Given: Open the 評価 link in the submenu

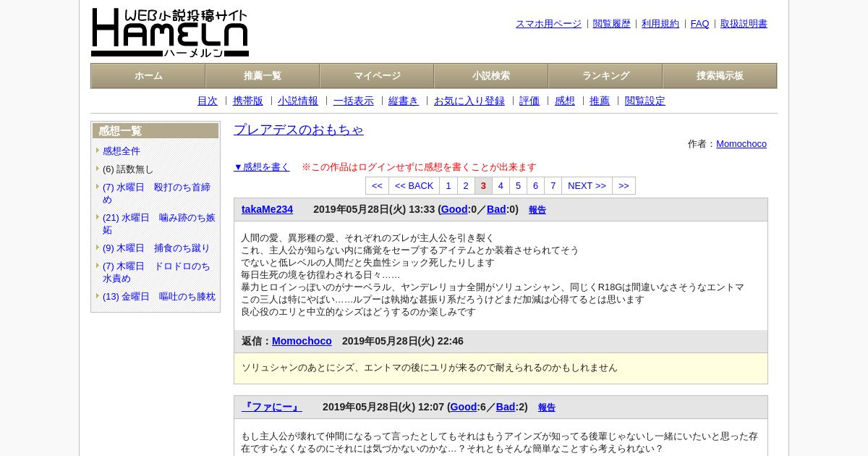Looking at the screenshot, I should coord(529,101).
